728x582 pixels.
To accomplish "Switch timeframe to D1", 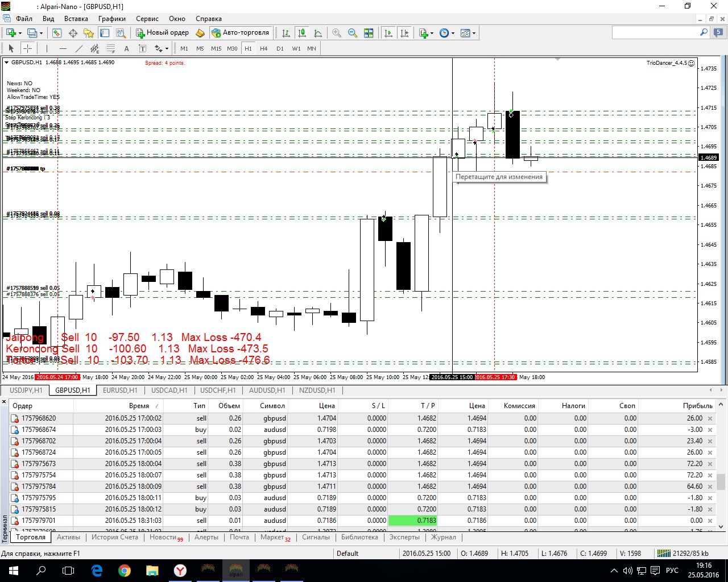I will [x=280, y=48].
